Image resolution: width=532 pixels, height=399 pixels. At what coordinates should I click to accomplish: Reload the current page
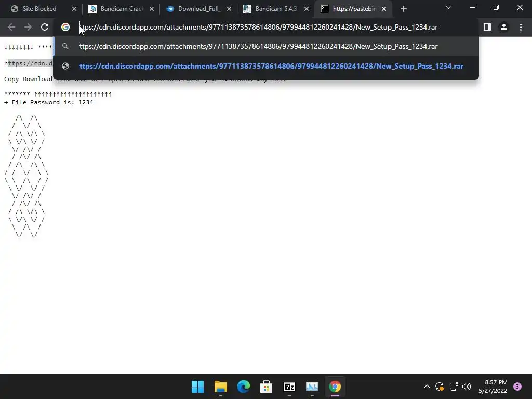[x=45, y=27]
